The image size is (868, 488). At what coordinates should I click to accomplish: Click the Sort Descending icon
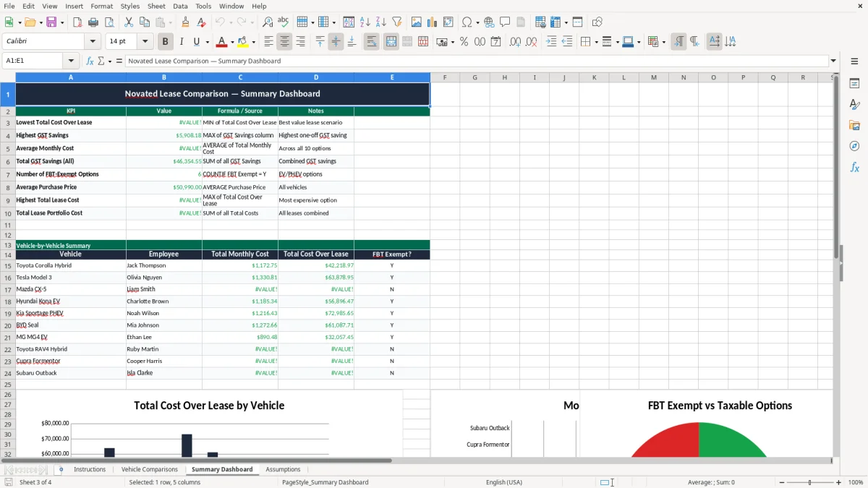tap(381, 22)
